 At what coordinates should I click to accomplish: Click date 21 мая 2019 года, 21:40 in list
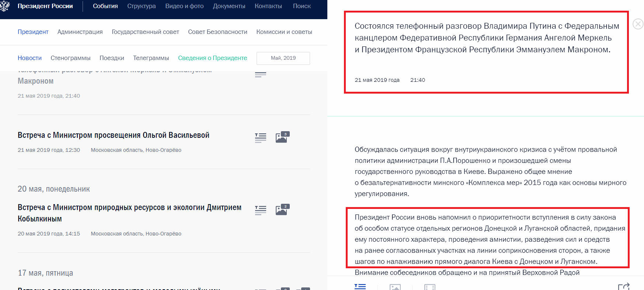click(49, 96)
